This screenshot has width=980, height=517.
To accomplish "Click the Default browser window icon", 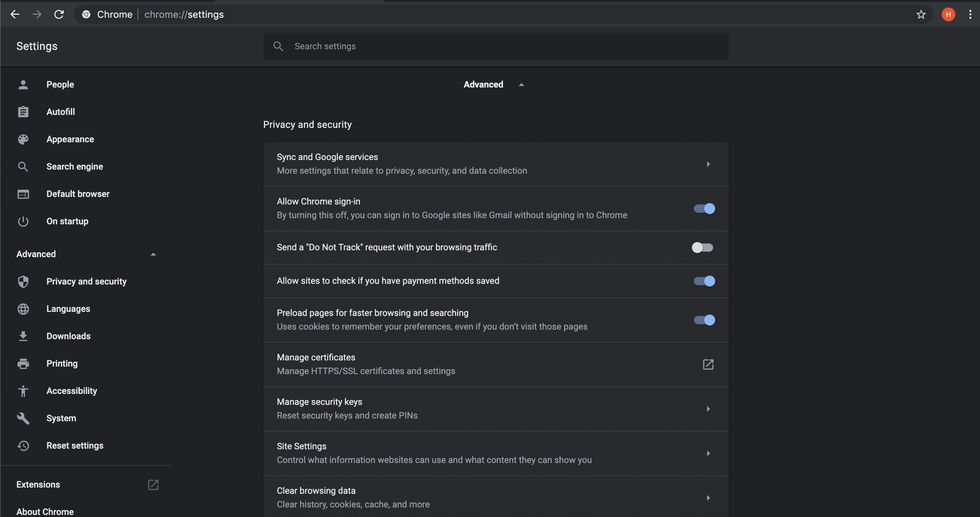I will click(23, 194).
